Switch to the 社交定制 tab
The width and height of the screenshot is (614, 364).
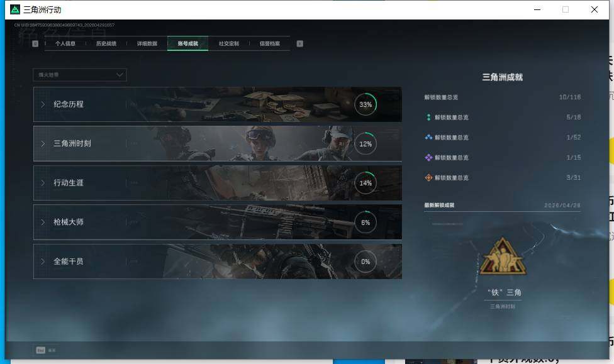coord(229,43)
